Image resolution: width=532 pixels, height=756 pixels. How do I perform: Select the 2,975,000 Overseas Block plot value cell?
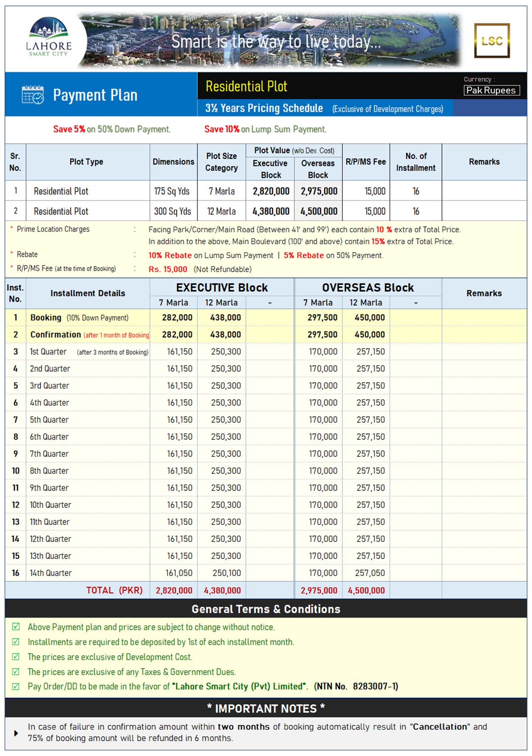319,191
